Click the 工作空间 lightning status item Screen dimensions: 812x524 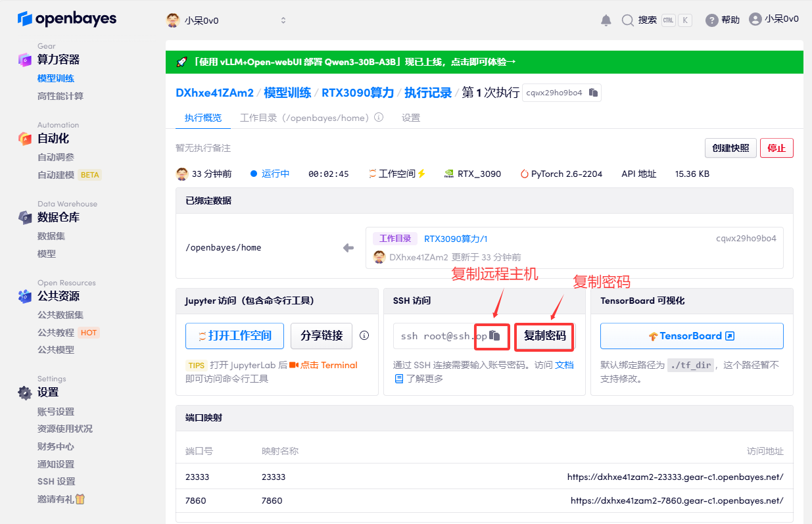click(x=397, y=174)
